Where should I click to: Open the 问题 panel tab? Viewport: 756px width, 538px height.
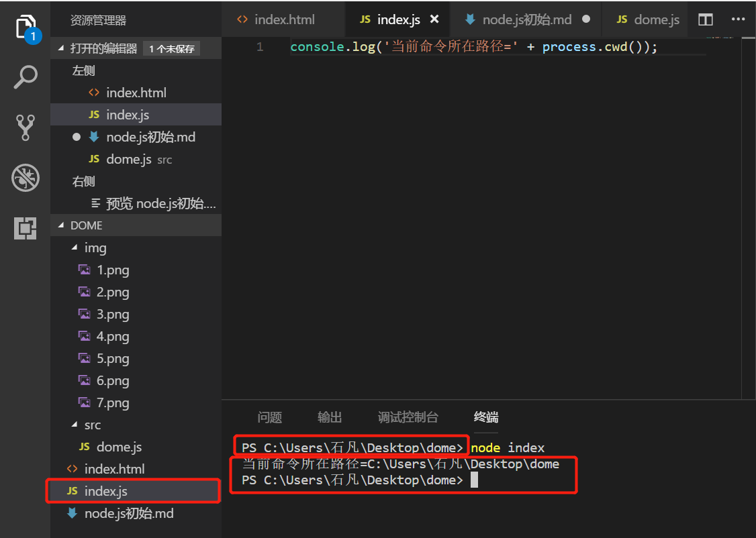point(269,417)
